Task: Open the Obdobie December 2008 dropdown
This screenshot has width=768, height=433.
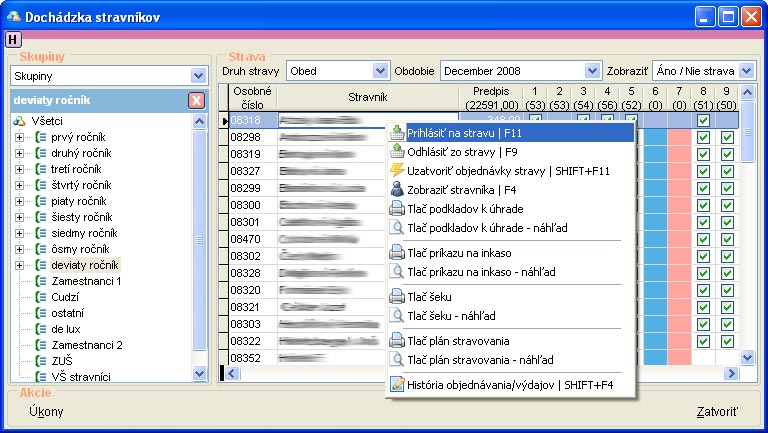Action: [592, 71]
